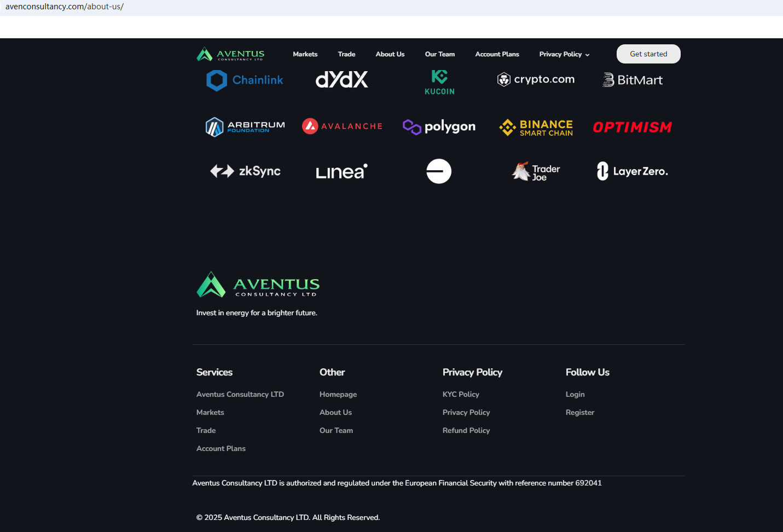Click the crypto.com partner logo
783x532 pixels.
pyautogui.click(x=536, y=79)
